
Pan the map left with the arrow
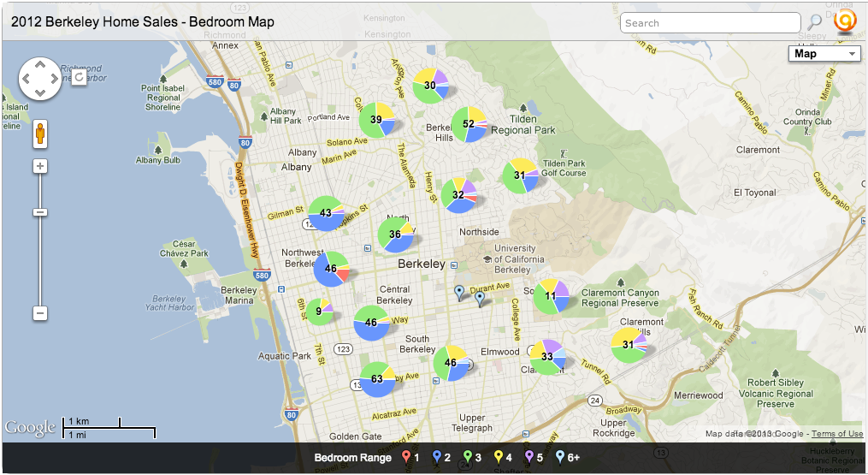26,79
